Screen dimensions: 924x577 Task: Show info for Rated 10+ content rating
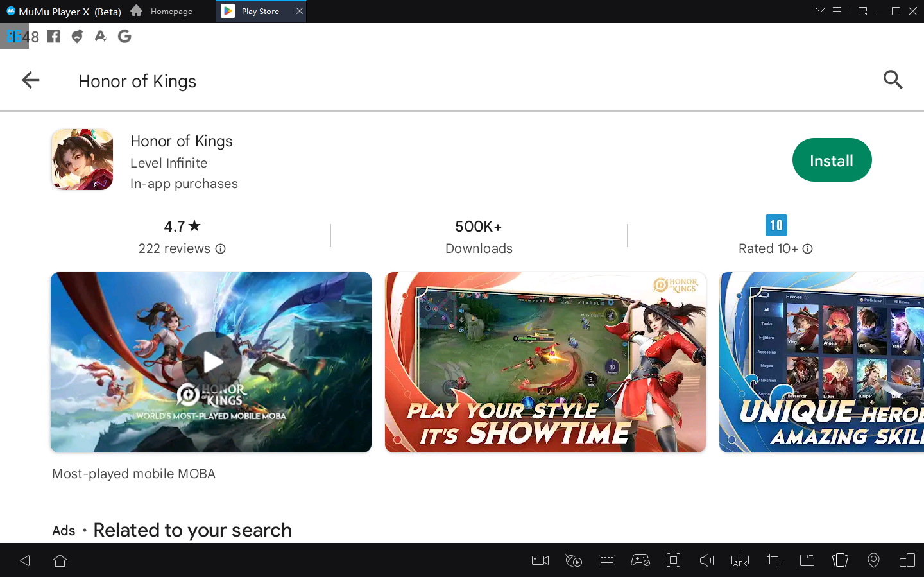click(808, 249)
